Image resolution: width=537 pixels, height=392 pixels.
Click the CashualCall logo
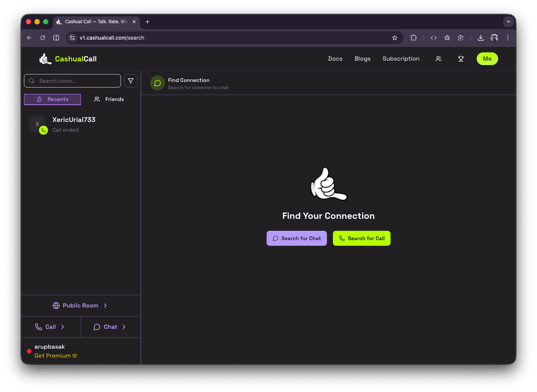coord(68,58)
